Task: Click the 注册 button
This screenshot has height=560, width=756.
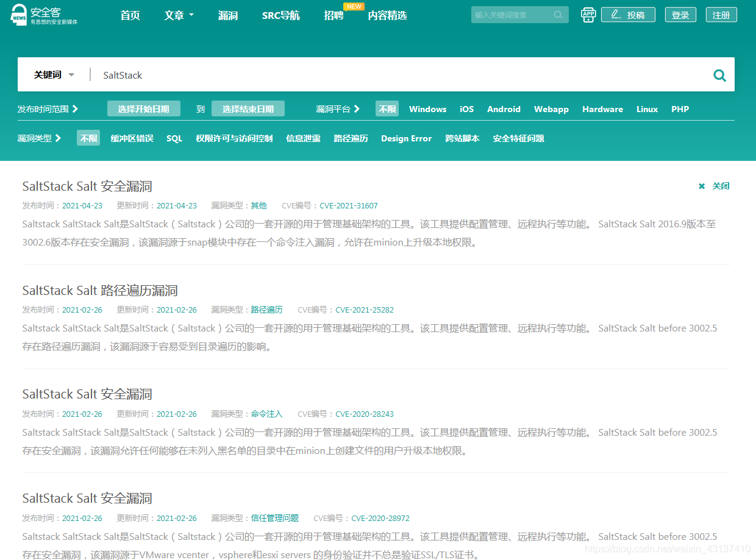Action: tap(721, 15)
